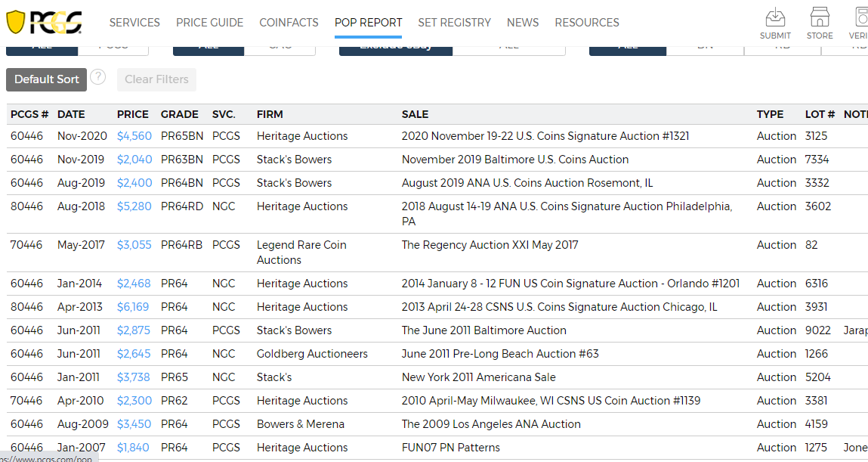
Task: Click New York 2011 Americana Sale
Action: point(479,377)
